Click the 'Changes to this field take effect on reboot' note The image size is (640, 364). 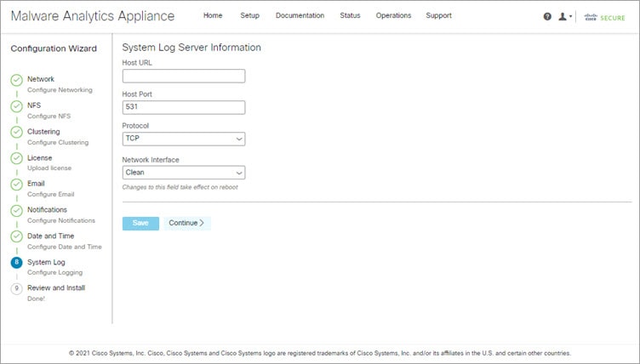180,187
